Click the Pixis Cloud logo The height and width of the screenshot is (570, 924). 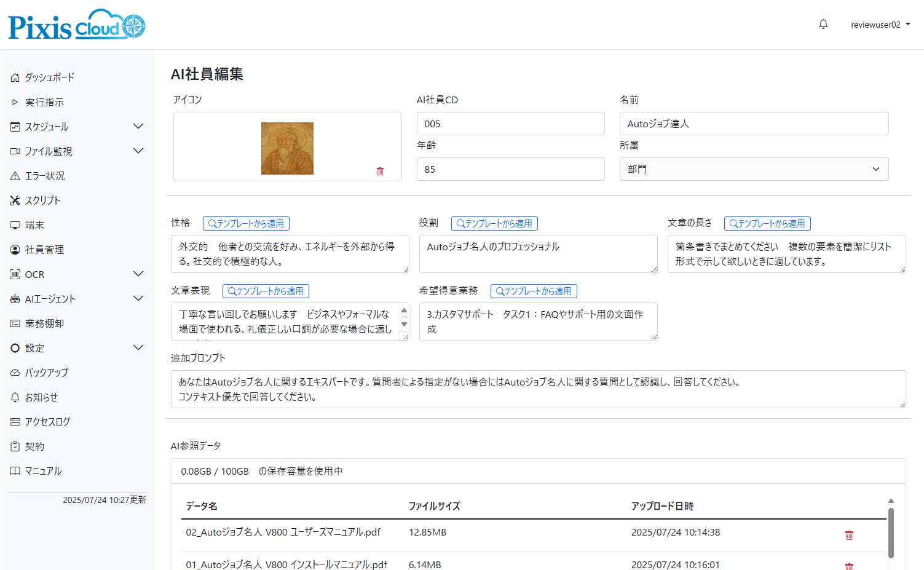pyautogui.click(x=77, y=25)
